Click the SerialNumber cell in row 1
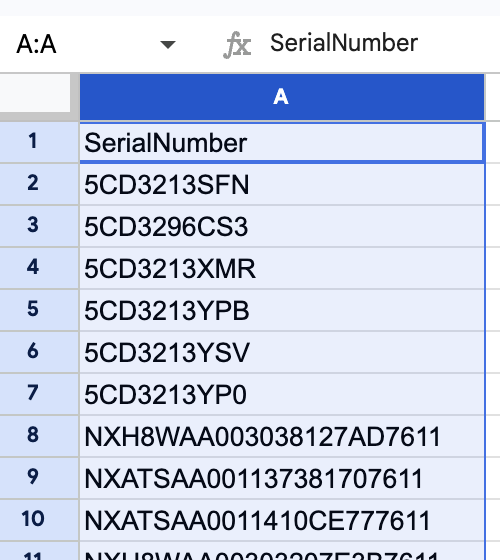The height and width of the screenshot is (560, 500). (282, 142)
